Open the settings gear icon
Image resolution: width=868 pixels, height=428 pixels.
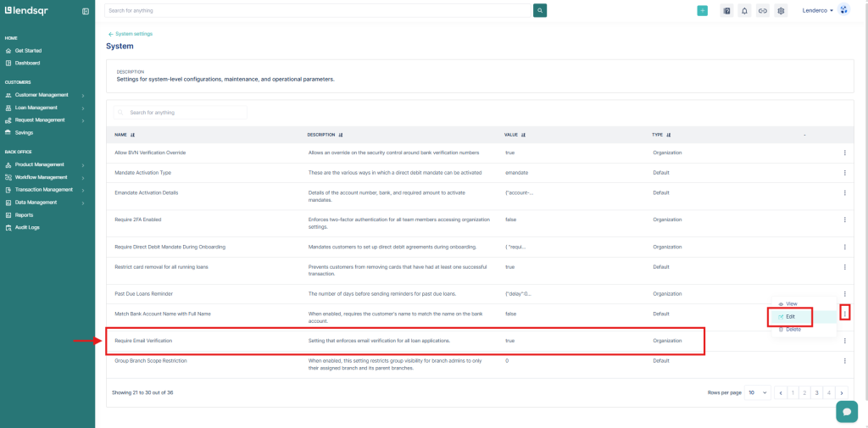click(781, 11)
